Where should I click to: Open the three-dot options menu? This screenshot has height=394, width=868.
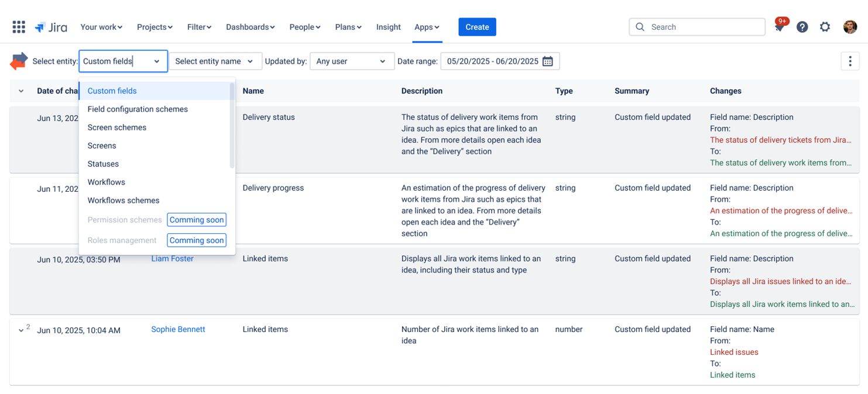tap(850, 61)
